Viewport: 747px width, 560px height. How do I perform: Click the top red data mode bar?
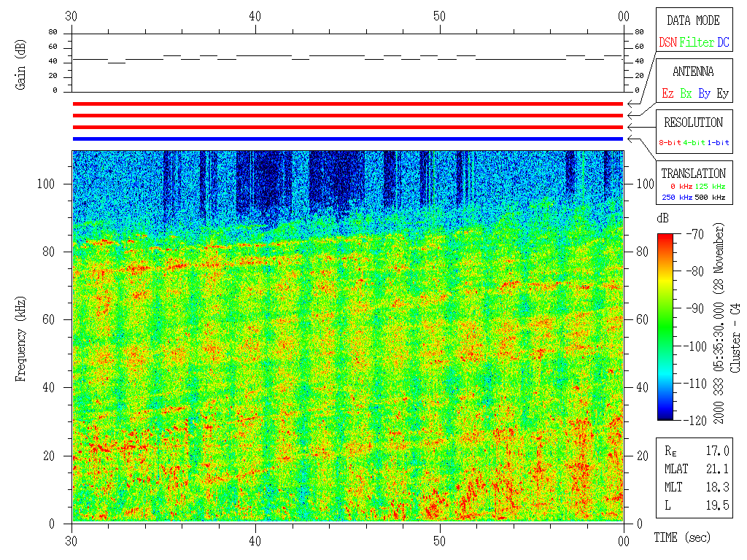347,104
